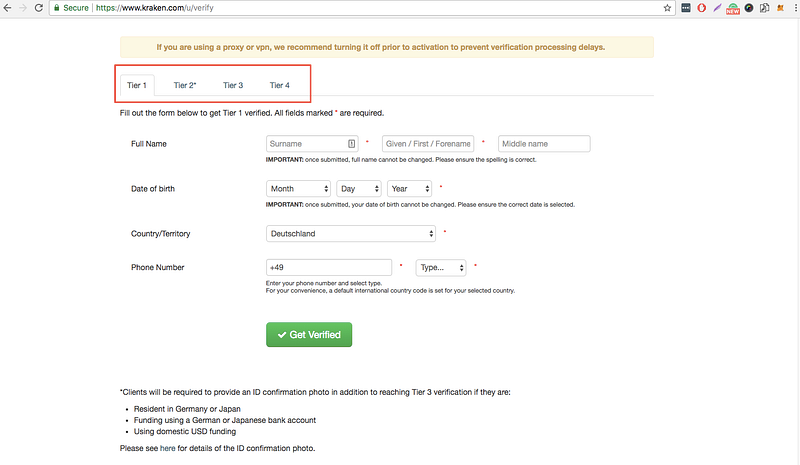The width and height of the screenshot is (800, 465).
Task: Open the red stop-hand adblock extension
Action: tap(702, 8)
